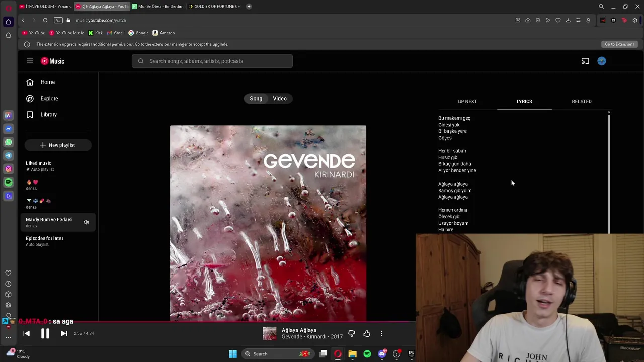Open Instagram in Opera sidebar
644x362 pixels.
pos(8,169)
